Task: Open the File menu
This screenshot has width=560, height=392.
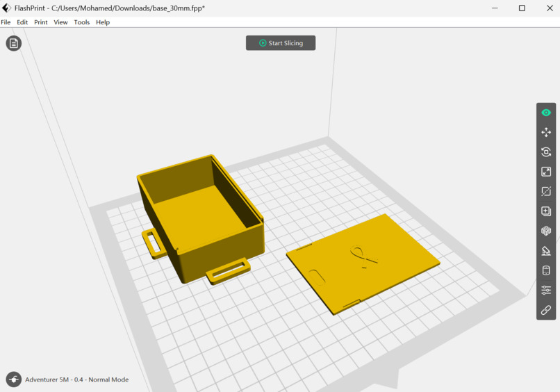Action: pos(6,22)
